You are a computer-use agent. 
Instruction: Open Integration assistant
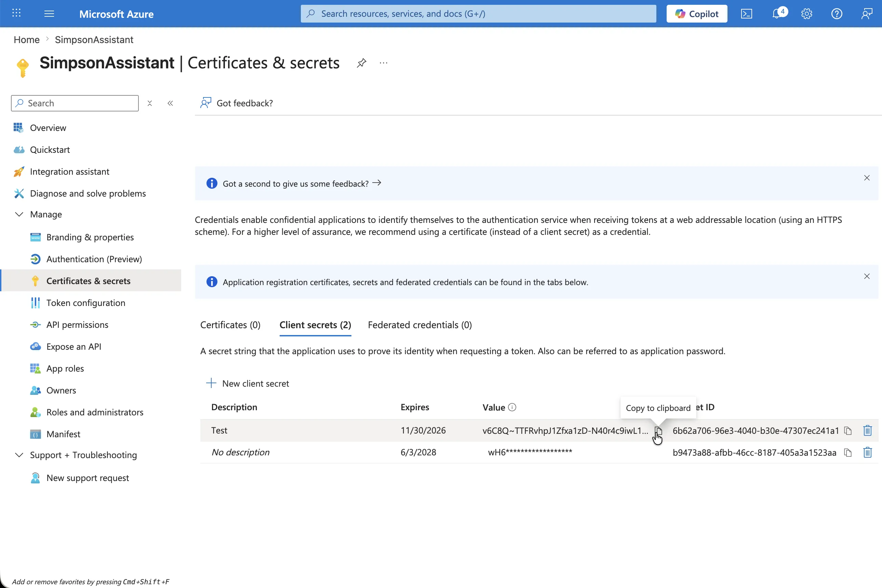pos(70,171)
